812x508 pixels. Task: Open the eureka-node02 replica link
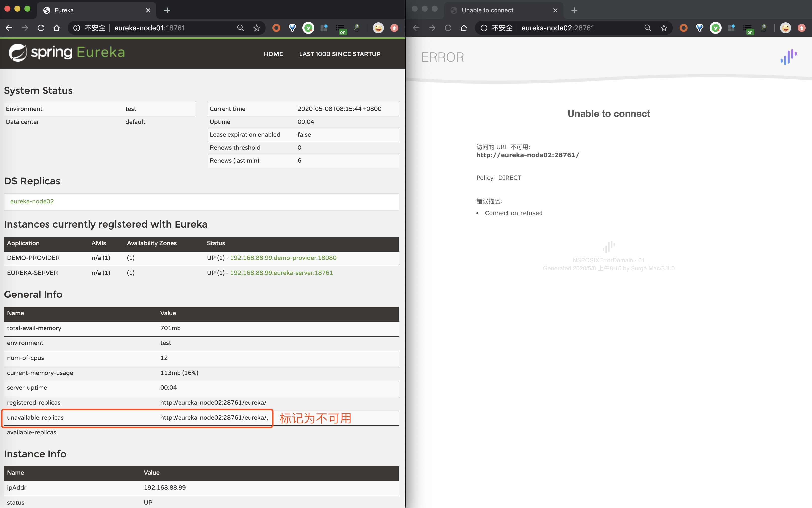click(32, 201)
